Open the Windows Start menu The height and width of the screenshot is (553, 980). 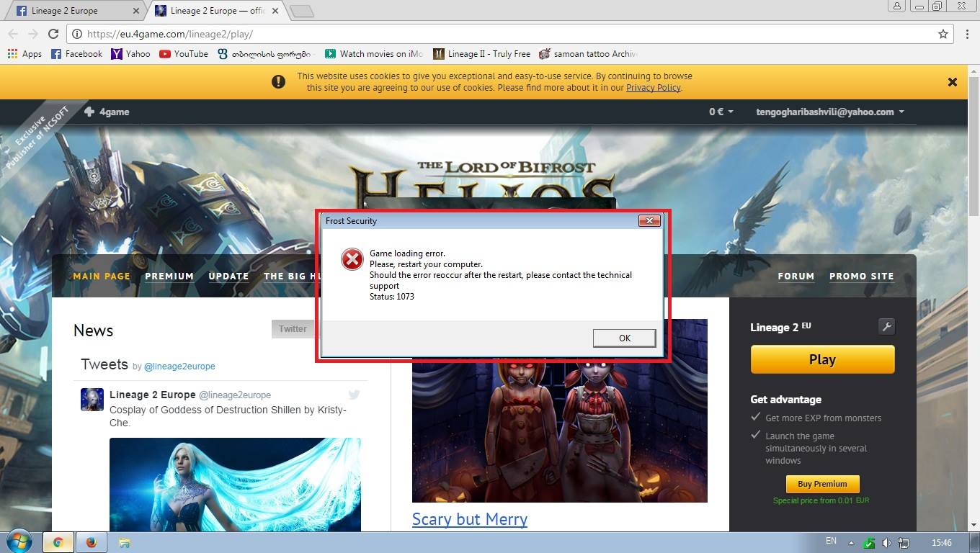tap(18, 542)
